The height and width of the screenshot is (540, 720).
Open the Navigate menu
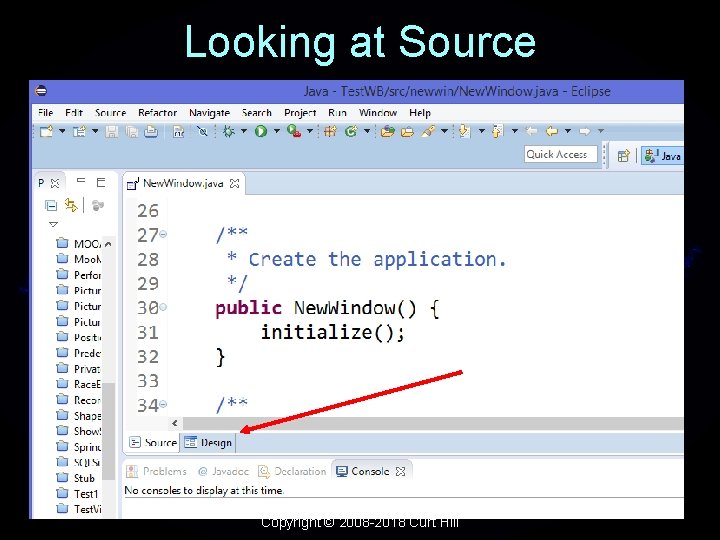pos(209,112)
